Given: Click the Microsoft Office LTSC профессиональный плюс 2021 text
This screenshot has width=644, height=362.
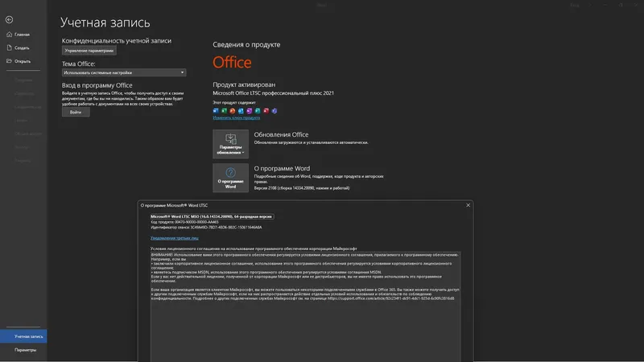Looking at the screenshot, I should [273, 93].
